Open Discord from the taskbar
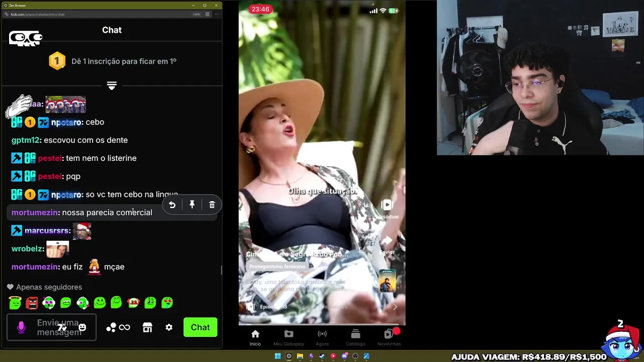Viewport: 644px width, 362px height. (345, 356)
